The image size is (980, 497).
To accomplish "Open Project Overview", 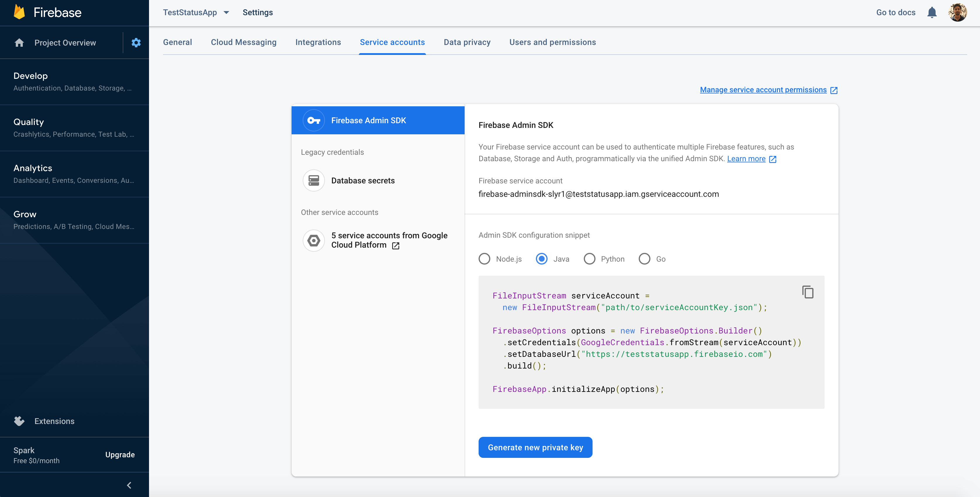I will tap(65, 43).
